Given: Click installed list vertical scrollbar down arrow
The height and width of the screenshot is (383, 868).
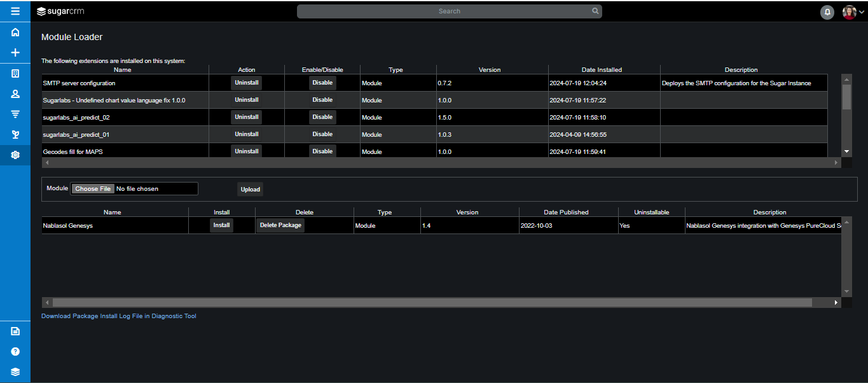Looking at the screenshot, I should [x=846, y=151].
